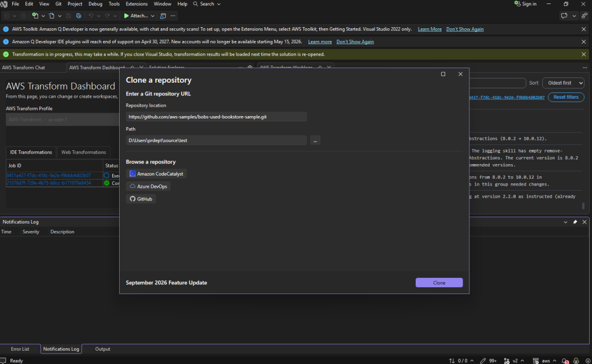This screenshot has height=364, width=592.
Task: Open the Extensions menu
Action: coord(136,4)
